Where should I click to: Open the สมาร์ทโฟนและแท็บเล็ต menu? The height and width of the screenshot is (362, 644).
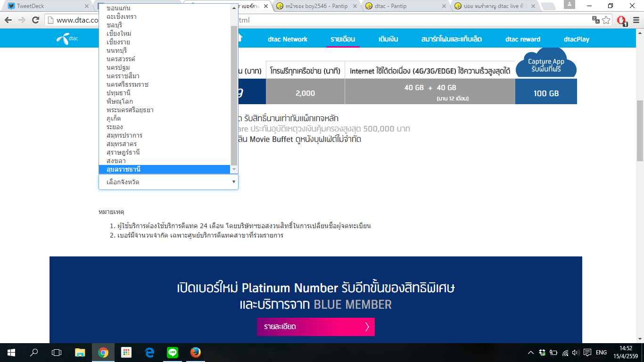tap(452, 39)
